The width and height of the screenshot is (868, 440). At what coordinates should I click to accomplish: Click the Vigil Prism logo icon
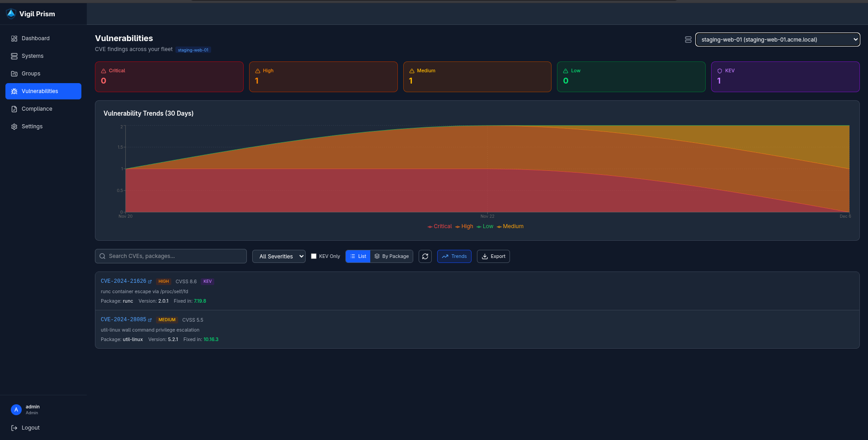tap(11, 14)
